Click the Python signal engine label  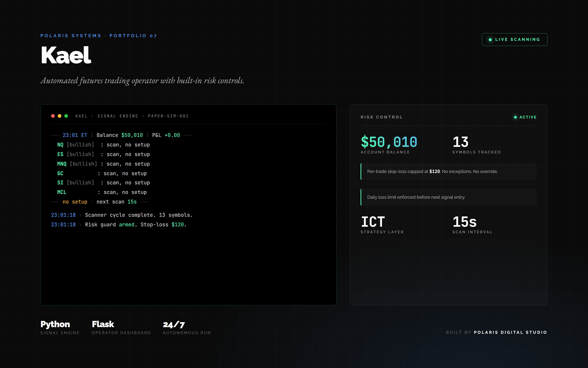pyautogui.click(x=60, y=327)
